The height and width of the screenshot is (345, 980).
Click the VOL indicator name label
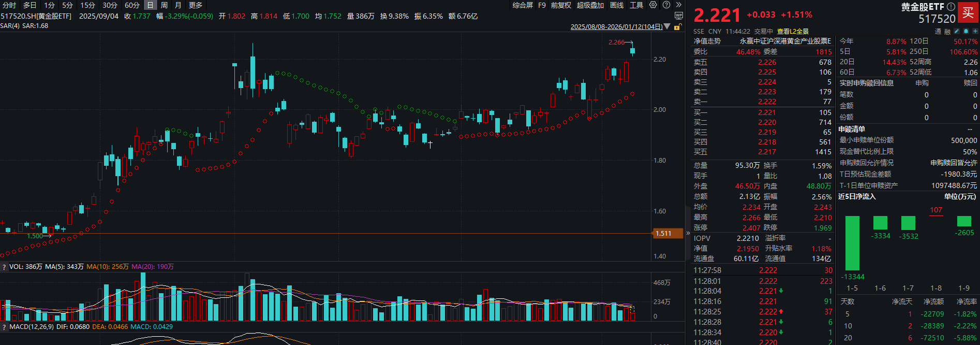pos(16,267)
